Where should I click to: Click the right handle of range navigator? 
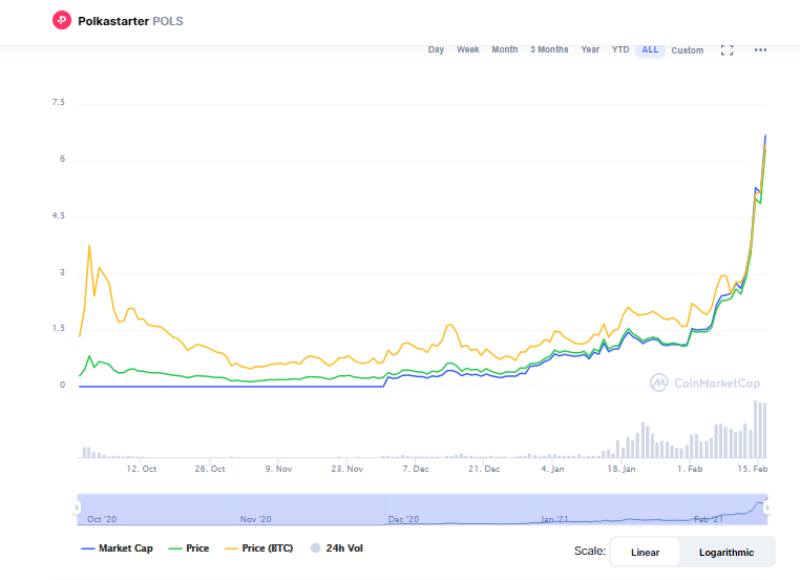pyautogui.click(x=767, y=508)
